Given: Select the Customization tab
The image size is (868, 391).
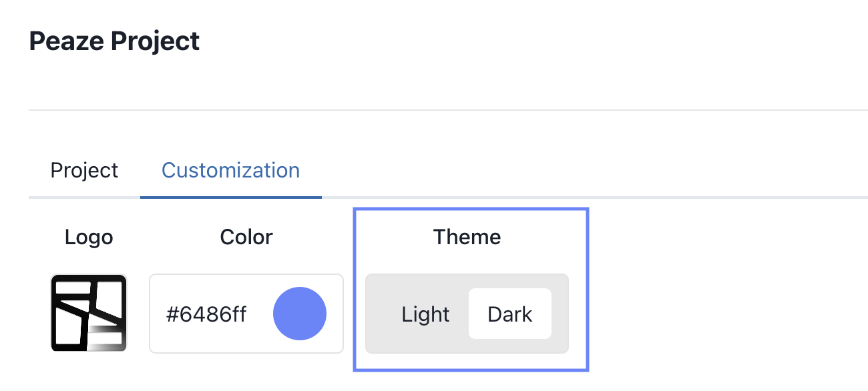Looking at the screenshot, I should (230, 171).
